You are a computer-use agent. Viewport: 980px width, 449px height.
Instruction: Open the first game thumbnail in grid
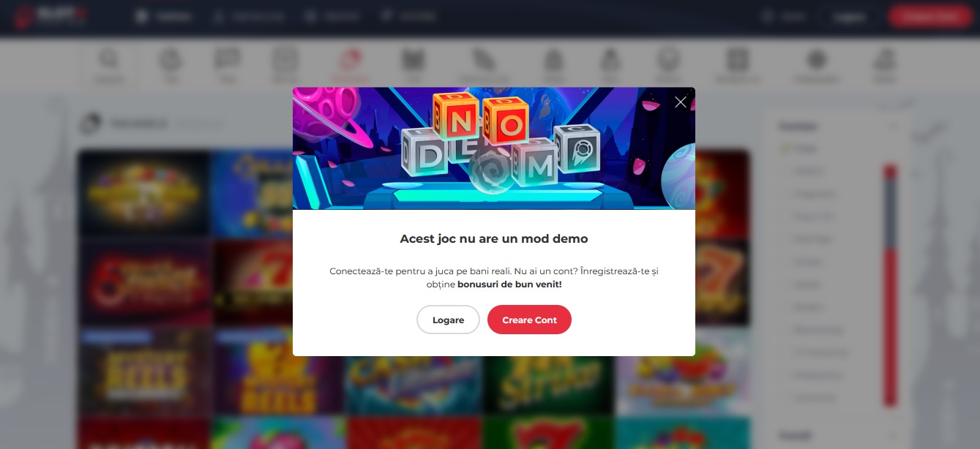tap(143, 193)
